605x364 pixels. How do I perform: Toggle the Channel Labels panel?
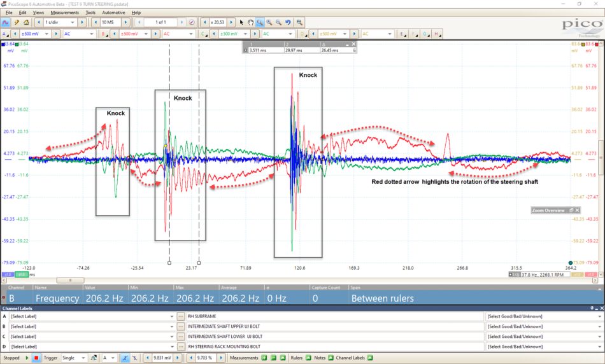tap(370, 358)
